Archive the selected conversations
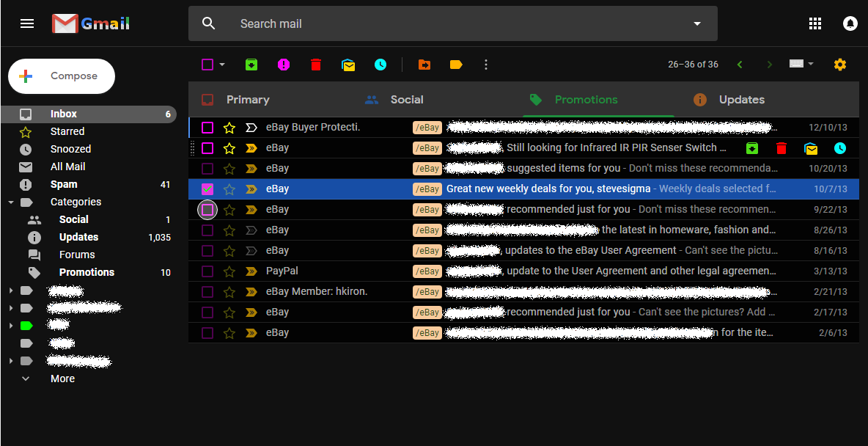Image resolution: width=868 pixels, height=446 pixels. 251,65
